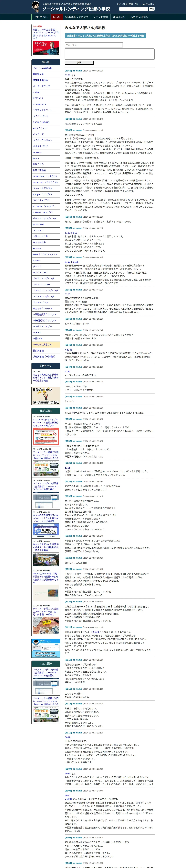Click post number [6155] link
This screenshot has height=868, width=186.
[x=68, y=228]
